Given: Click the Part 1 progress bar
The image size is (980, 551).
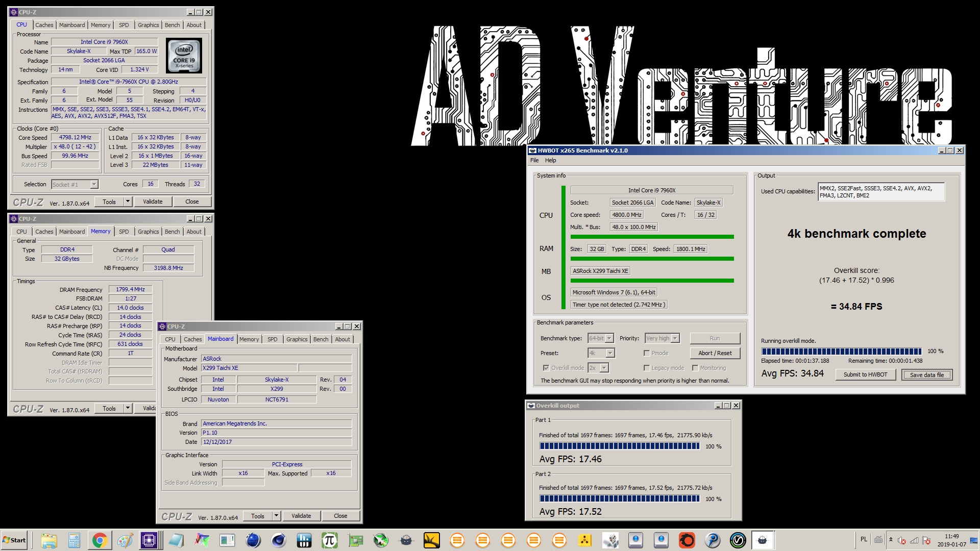Looking at the screenshot, I should (x=620, y=446).
